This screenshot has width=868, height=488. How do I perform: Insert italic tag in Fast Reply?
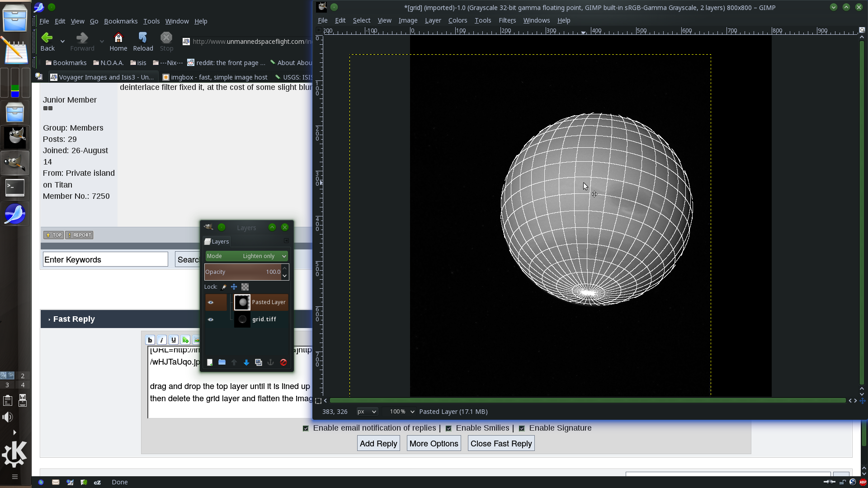coord(162,340)
